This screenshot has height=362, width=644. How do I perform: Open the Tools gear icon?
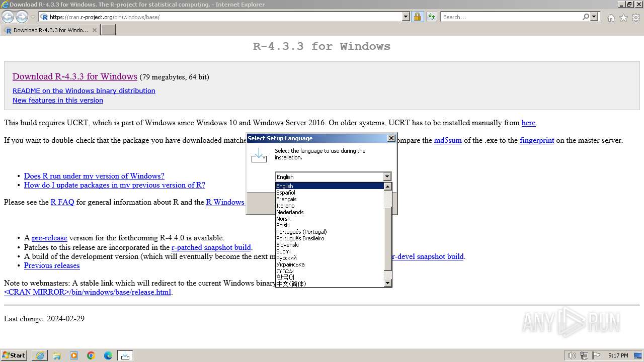636,18
